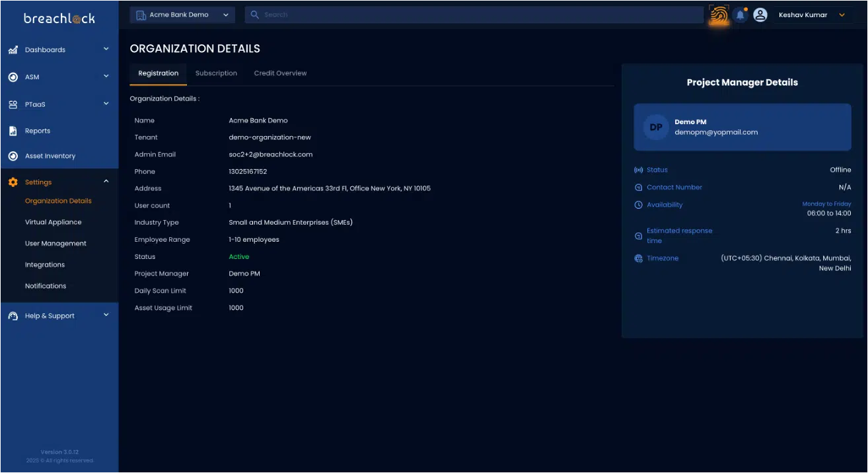Image resolution: width=868 pixels, height=473 pixels.
Task: Click the breachlock logo
Action: coord(59,18)
